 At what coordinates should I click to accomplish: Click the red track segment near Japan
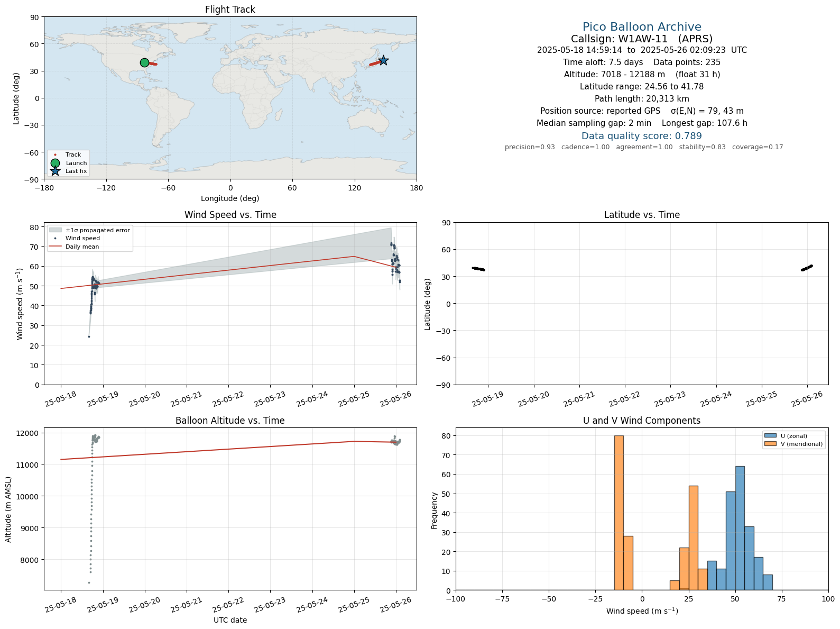pos(374,63)
